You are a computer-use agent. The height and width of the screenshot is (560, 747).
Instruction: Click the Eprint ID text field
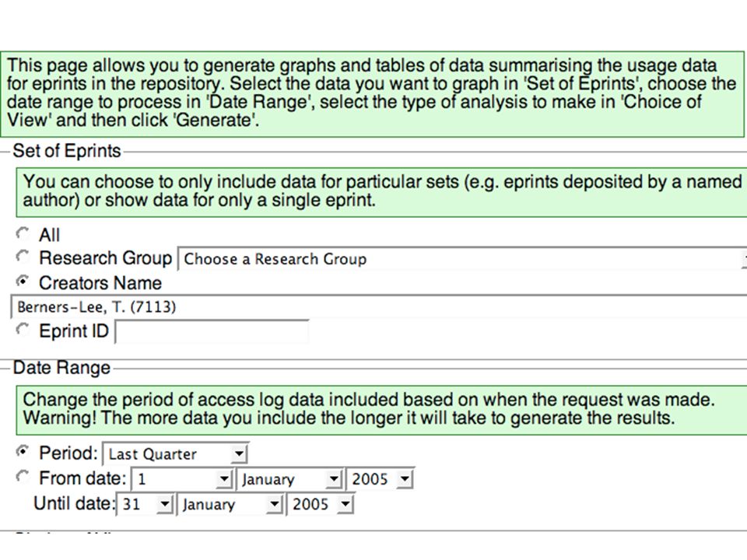pyautogui.click(x=212, y=331)
